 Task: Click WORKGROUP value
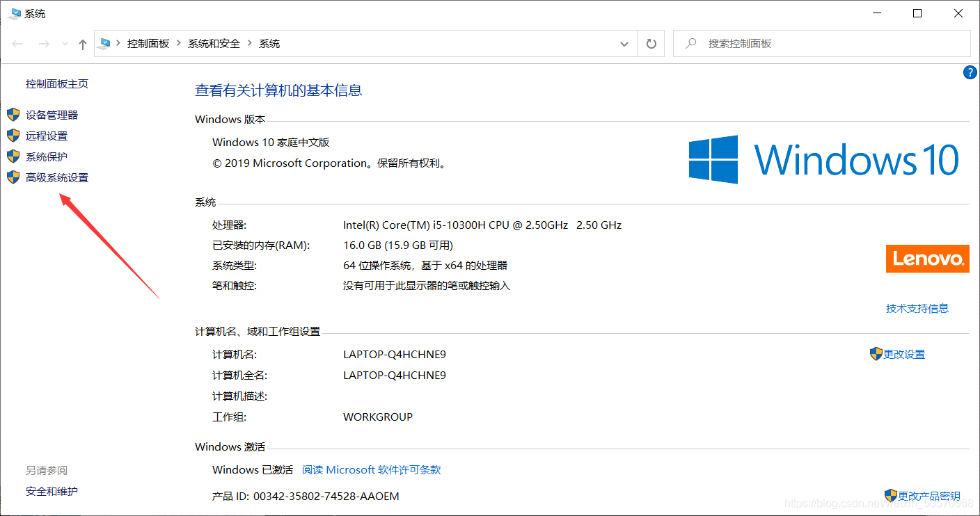(378, 417)
